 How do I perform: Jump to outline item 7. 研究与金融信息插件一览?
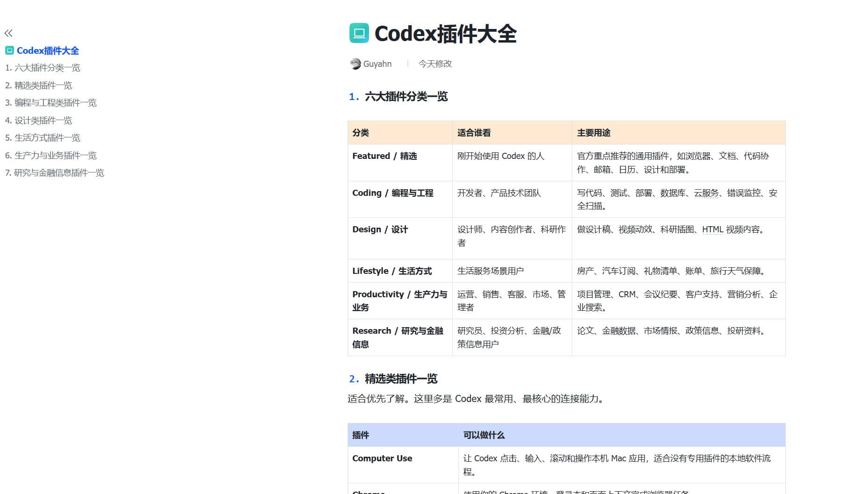click(54, 173)
